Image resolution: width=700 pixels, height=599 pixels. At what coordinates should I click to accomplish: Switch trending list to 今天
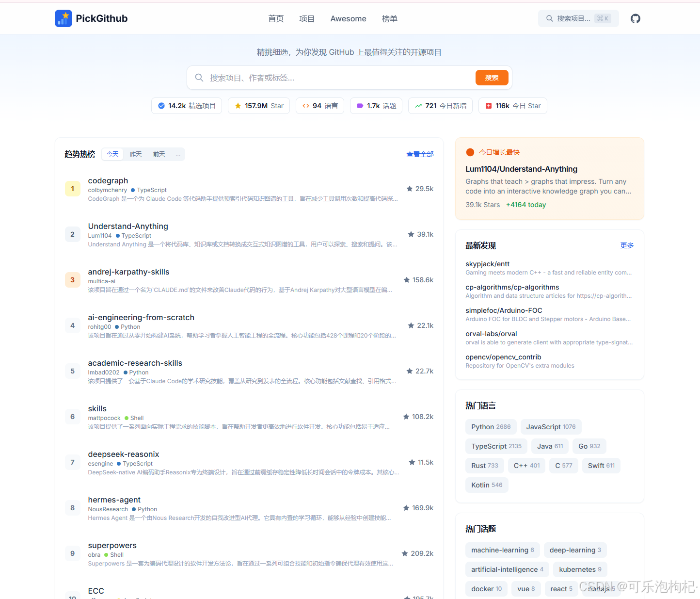point(112,154)
